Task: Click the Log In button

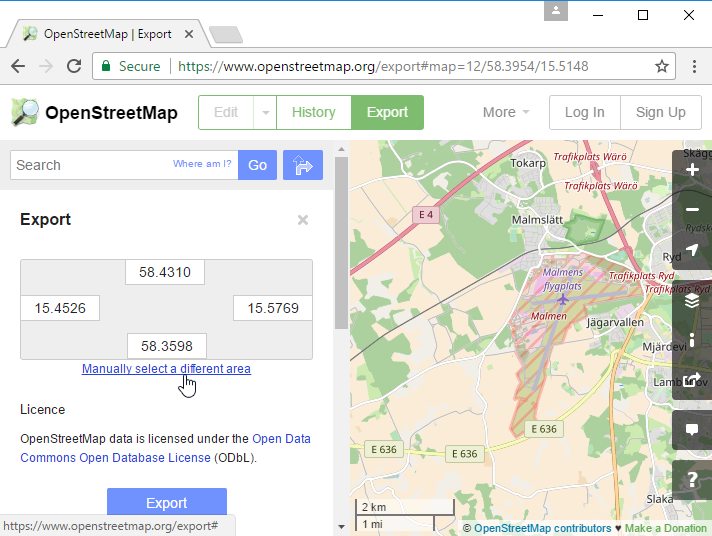Action: pos(584,112)
